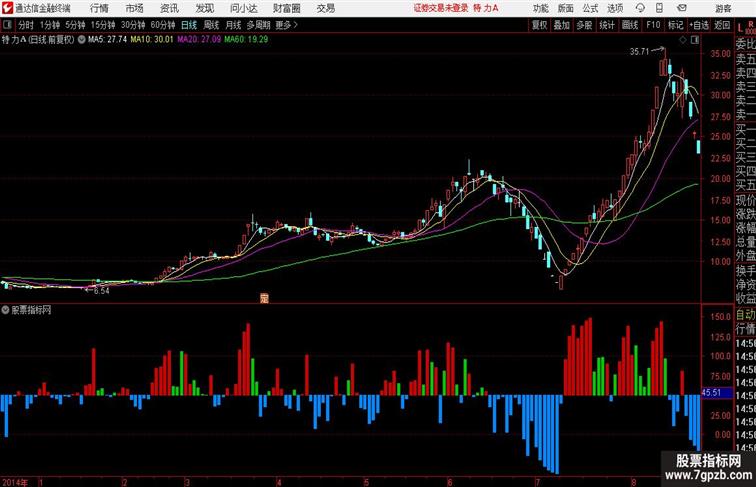Select the 周线 weekly chart tab
Image resolution: width=756 pixels, height=487 pixels.
pos(211,25)
